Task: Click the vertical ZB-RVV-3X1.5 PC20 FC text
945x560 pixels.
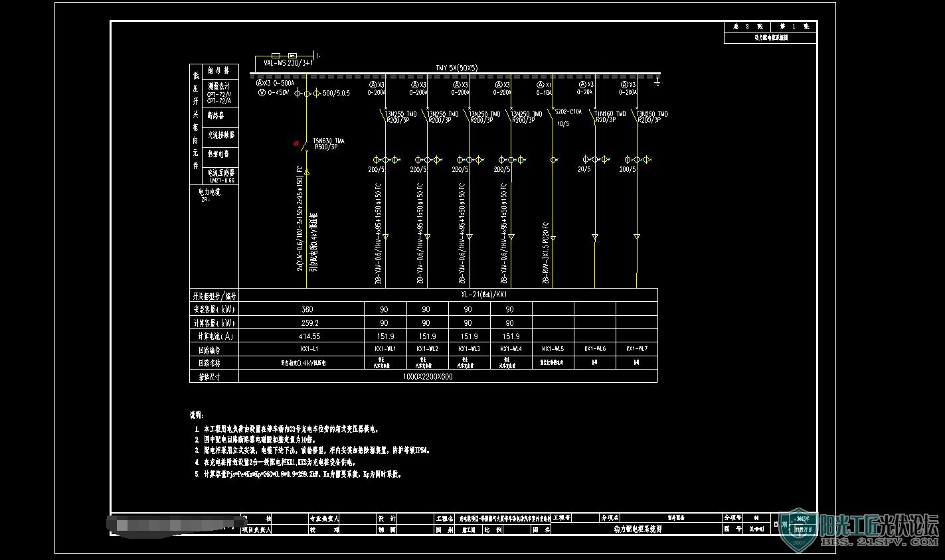Action: (x=546, y=253)
